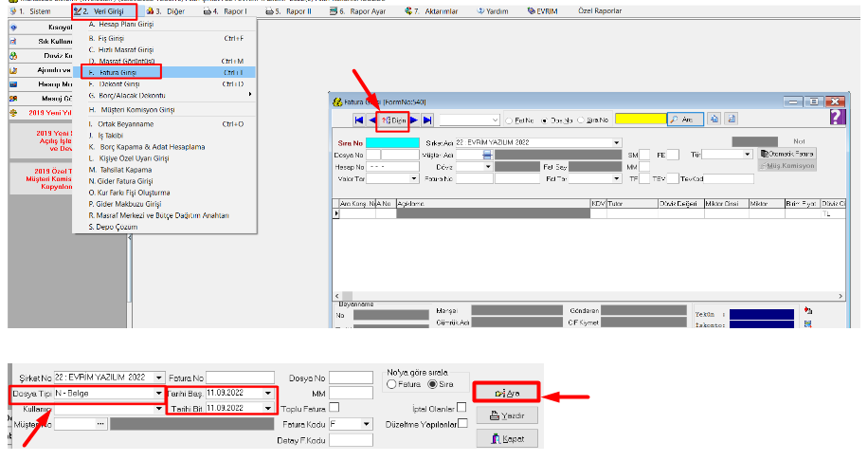868x461 pixels.
Task: Go to first record navigation arrow
Action: tap(359, 120)
